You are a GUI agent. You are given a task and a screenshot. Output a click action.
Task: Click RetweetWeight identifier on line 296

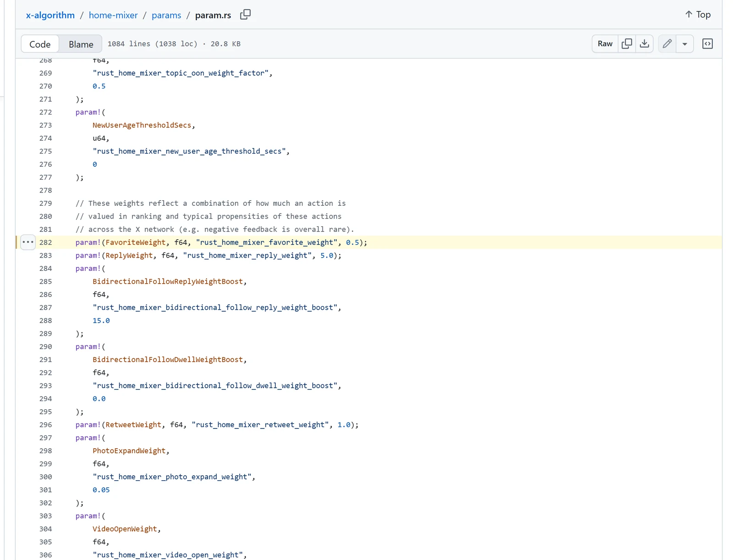point(133,425)
